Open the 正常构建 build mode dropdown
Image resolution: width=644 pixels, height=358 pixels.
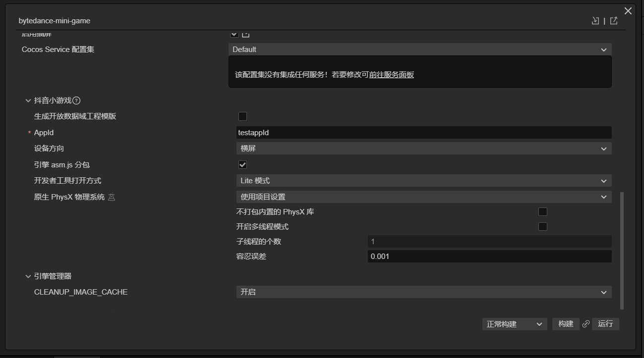515,324
